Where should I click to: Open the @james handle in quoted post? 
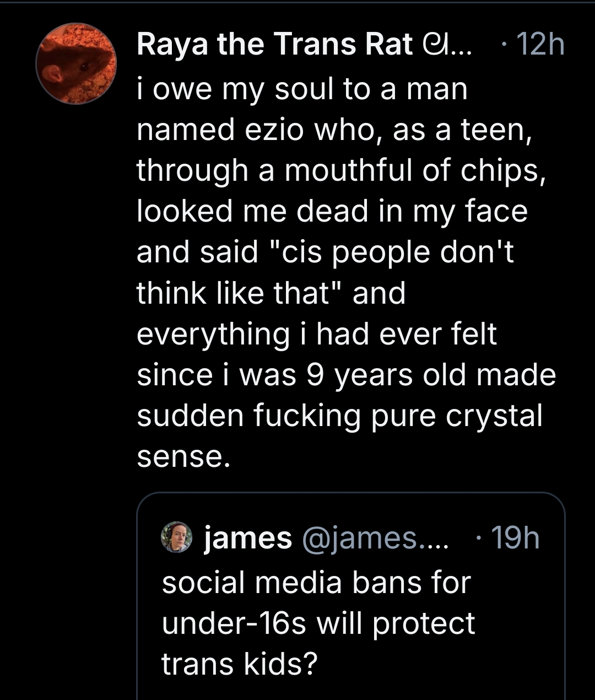click(375, 537)
